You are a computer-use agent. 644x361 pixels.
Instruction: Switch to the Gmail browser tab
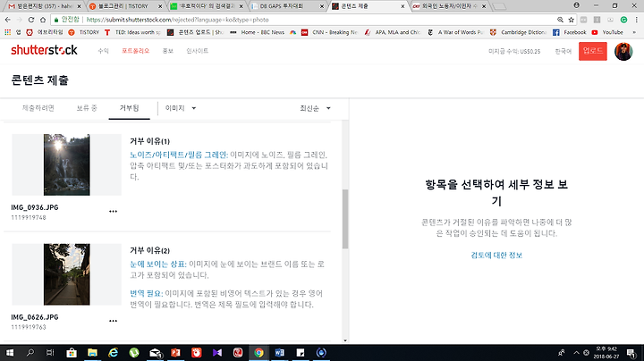pos(45,6)
